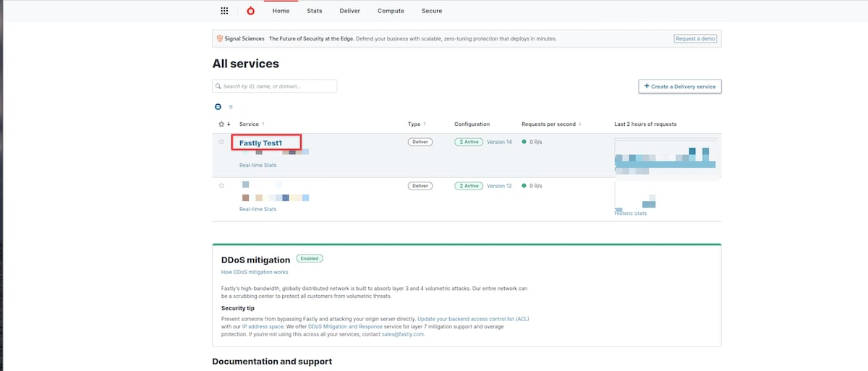Click the red Fastly logo icon
Viewport: 868px width, 371px height.
click(250, 11)
